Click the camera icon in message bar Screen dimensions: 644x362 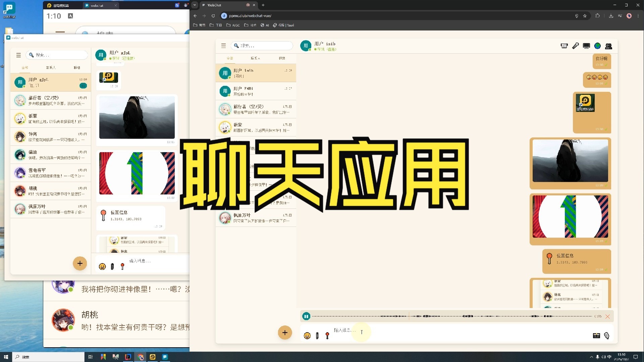pyautogui.click(x=596, y=336)
